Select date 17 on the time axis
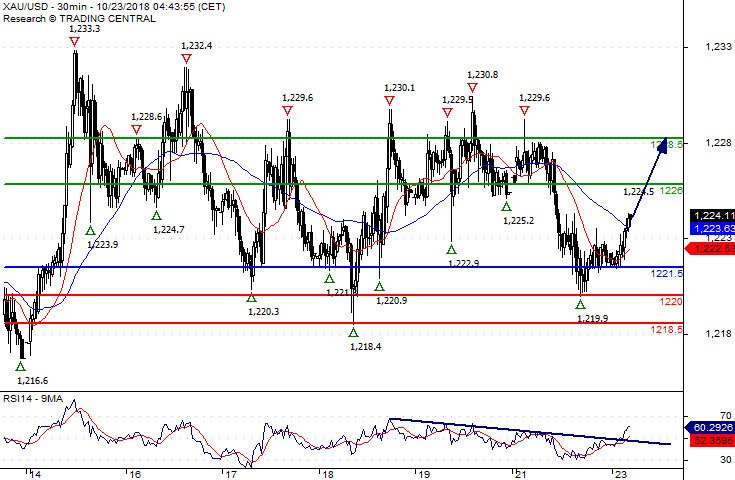The height and width of the screenshot is (480, 735). click(x=230, y=474)
